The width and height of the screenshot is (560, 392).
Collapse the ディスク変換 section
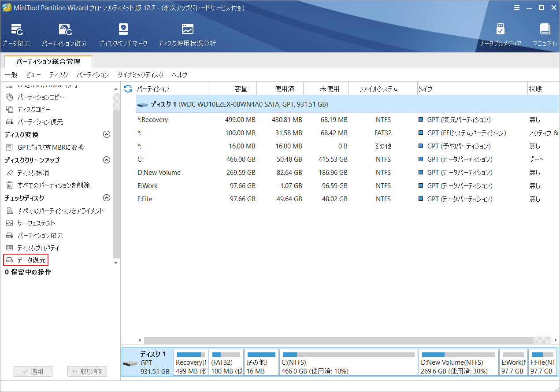[x=106, y=135]
